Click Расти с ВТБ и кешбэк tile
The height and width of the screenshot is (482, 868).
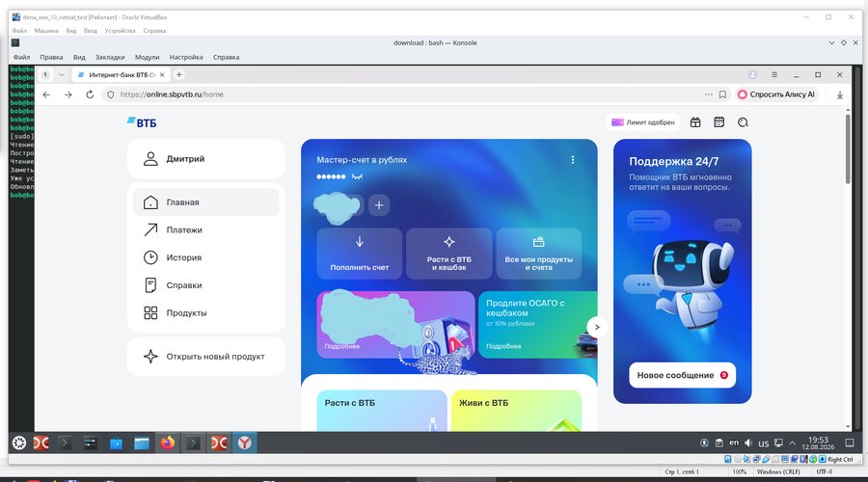[448, 254]
